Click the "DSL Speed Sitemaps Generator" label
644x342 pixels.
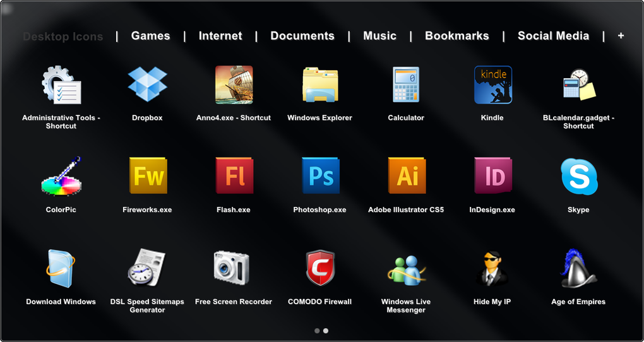(x=147, y=306)
